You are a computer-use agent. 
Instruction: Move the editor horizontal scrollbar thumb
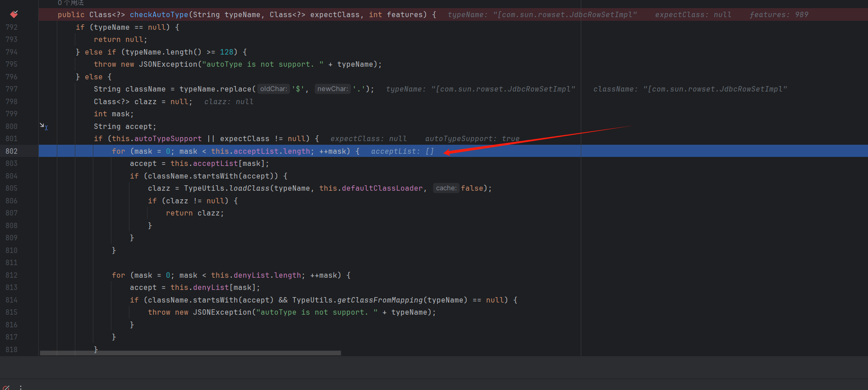click(190, 353)
